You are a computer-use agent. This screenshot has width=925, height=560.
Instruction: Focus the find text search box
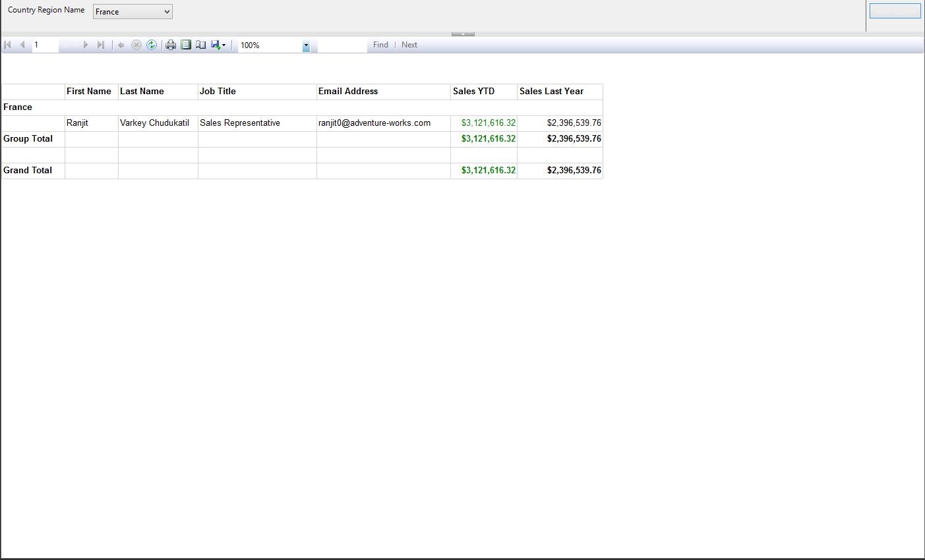pyautogui.click(x=342, y=45)
